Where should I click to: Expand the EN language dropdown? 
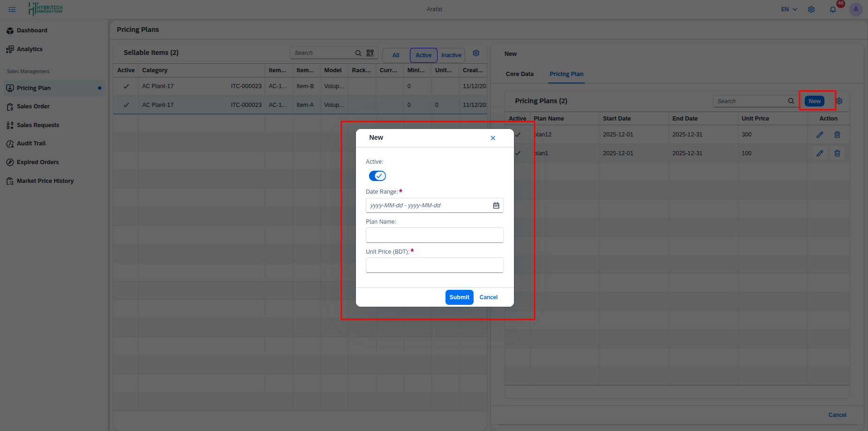pyautogui.click(x=788, y=9)
